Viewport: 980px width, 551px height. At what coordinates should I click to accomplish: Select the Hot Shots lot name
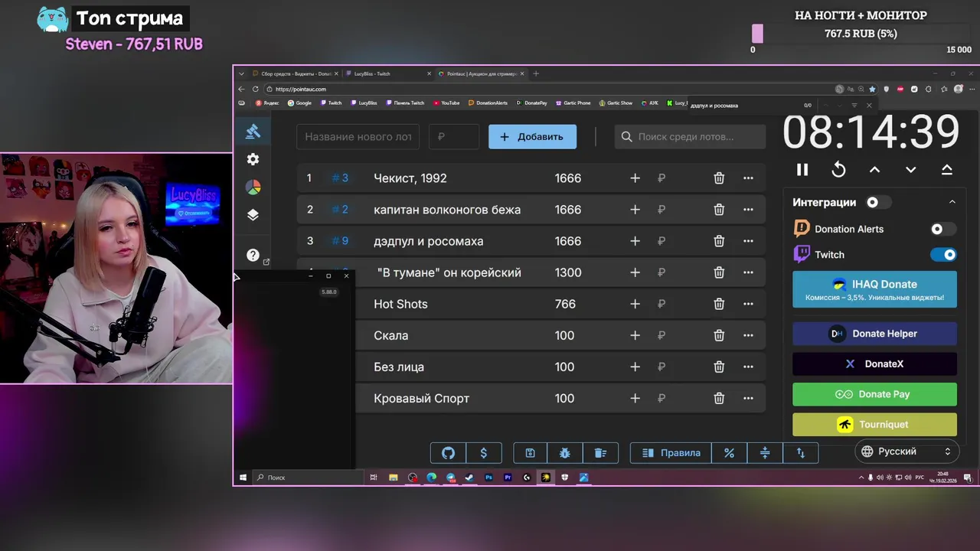(x=400, y=304)
